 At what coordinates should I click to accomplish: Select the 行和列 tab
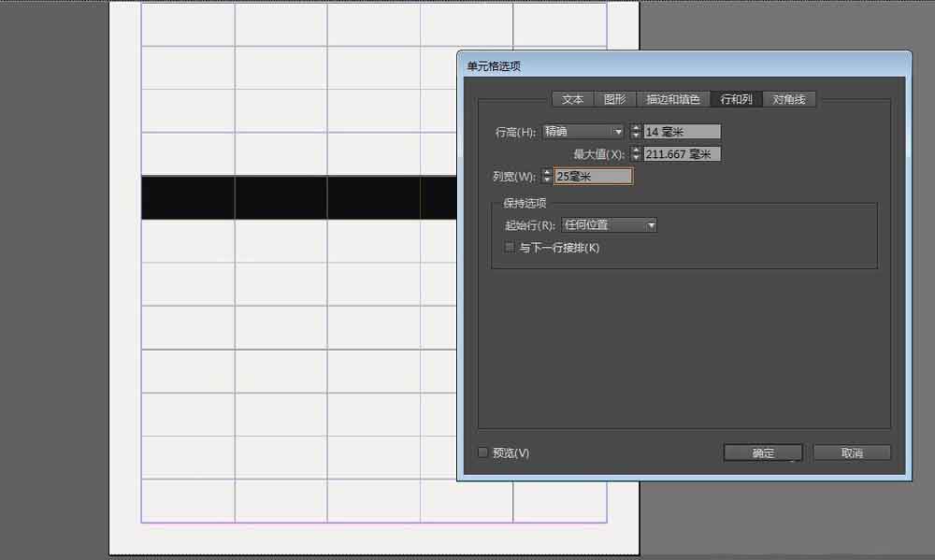[737, 100]
